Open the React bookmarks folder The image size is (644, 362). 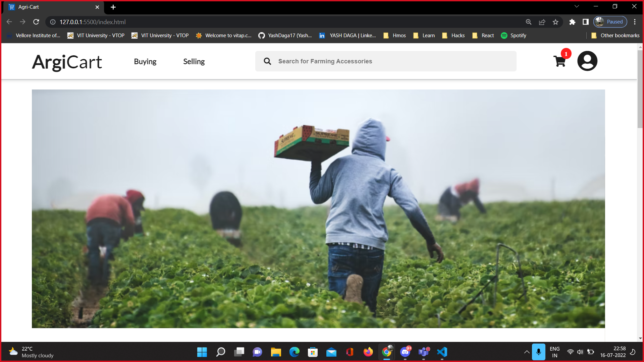pyautogui.click(x=483, y=36)
